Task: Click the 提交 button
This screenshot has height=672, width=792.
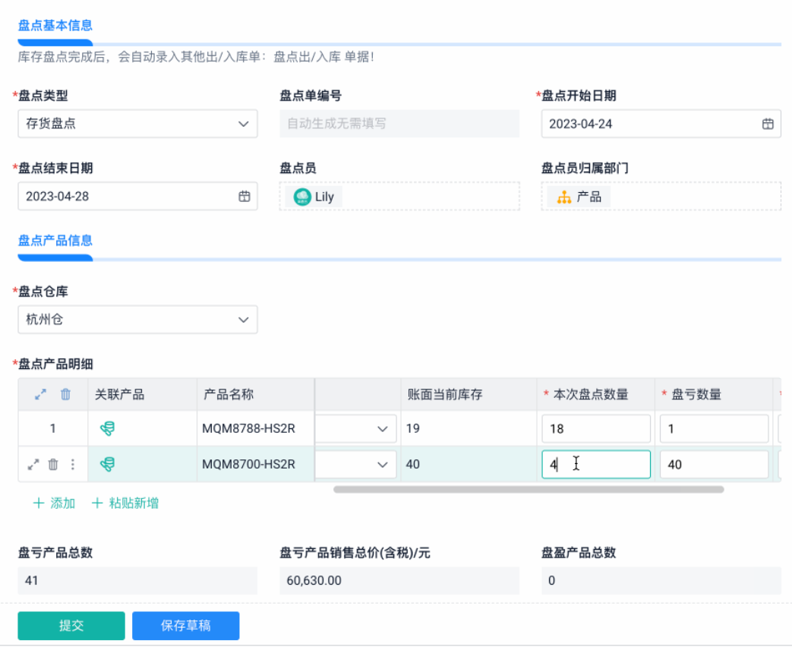Action: pyautogui.click(x=71, y=626)
